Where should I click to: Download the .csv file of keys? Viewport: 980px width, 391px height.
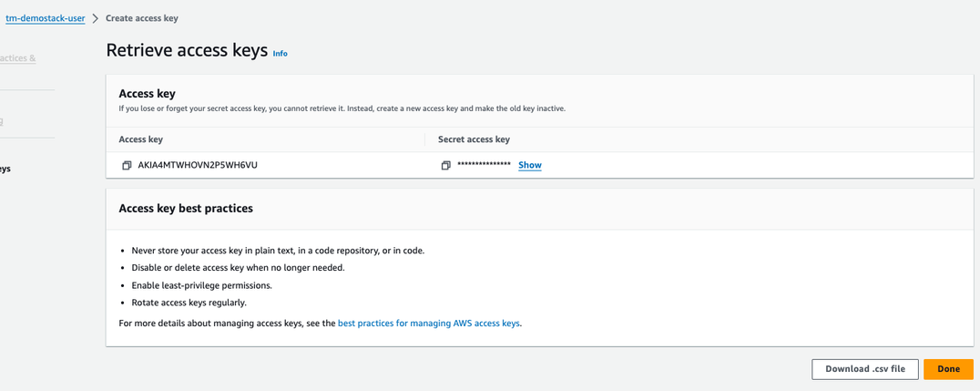click(x=864, y=369)
